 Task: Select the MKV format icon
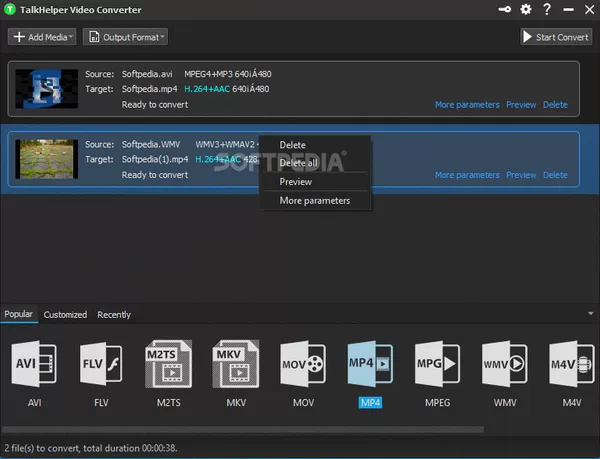[x=236, y=364]
